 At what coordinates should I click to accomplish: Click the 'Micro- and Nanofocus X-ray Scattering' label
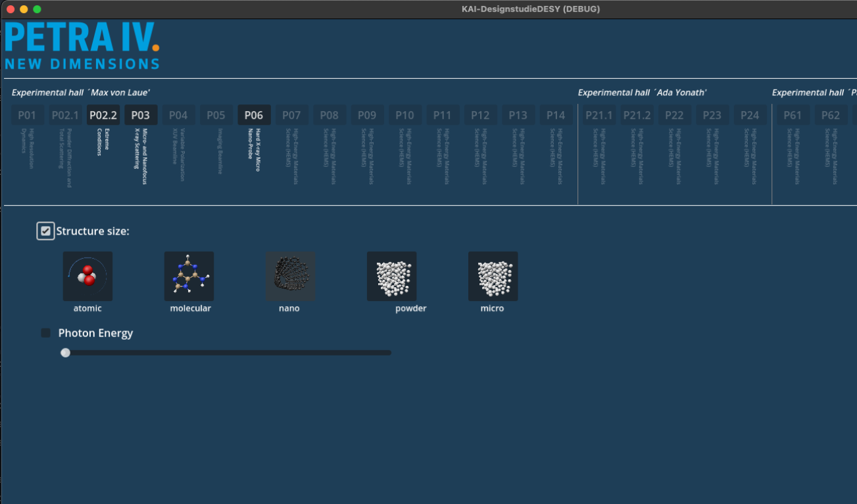(x=141, y=156)
